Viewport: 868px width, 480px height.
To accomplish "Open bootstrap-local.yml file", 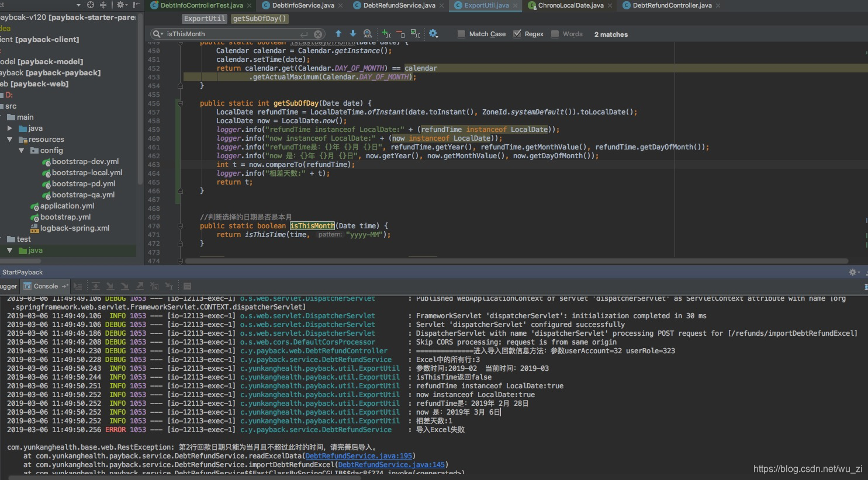I will pyautogui.click(x=87, y=173).
